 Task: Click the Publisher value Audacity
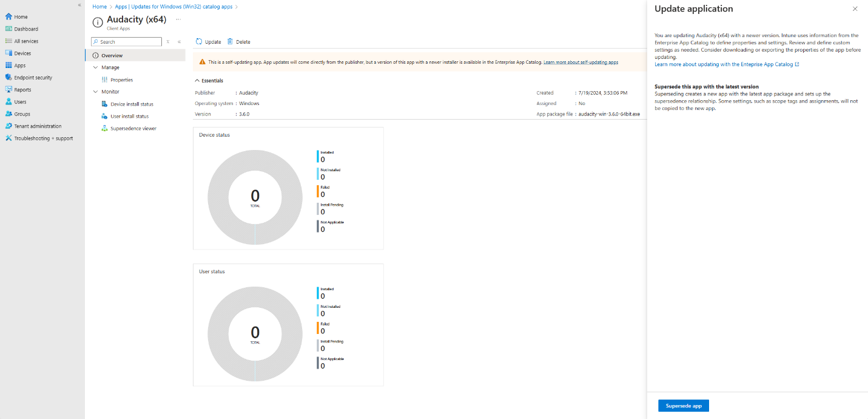(x=249, y=93)
